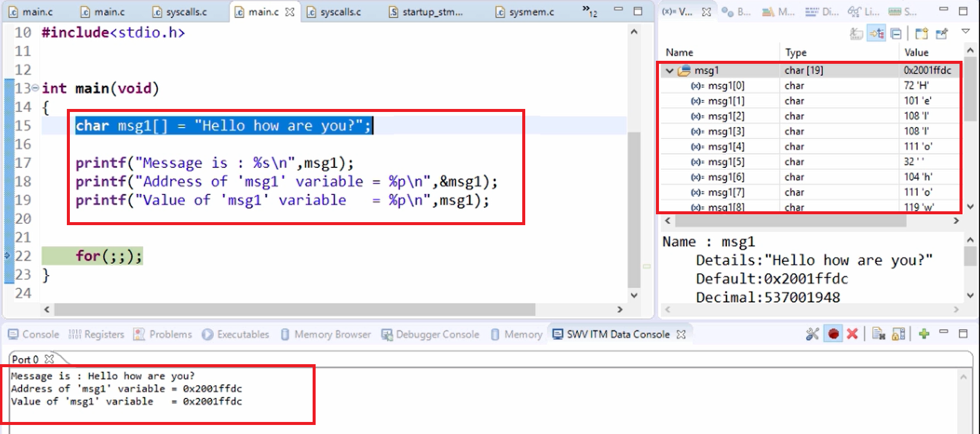
Task: Click SWV save log icon
Action: tap(878, 333)
